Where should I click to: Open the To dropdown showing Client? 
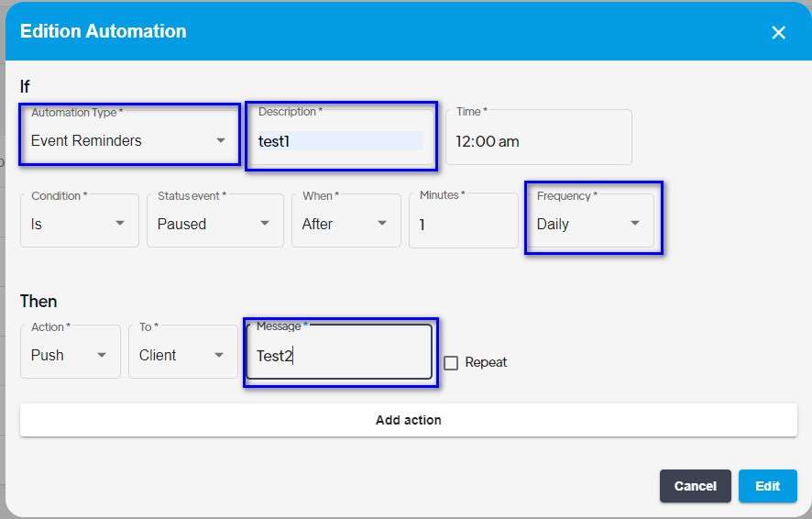click(x=182, y=352)
